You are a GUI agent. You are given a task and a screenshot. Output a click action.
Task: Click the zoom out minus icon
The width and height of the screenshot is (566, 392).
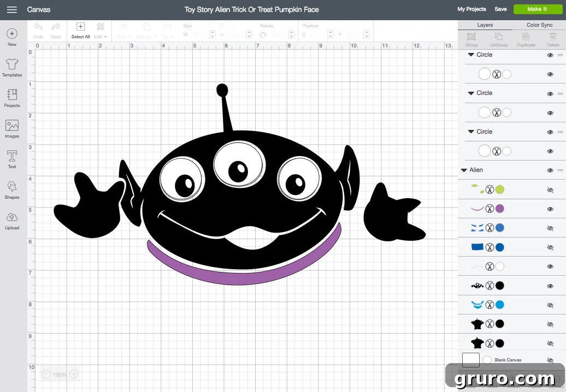click(x=46, y=375)
